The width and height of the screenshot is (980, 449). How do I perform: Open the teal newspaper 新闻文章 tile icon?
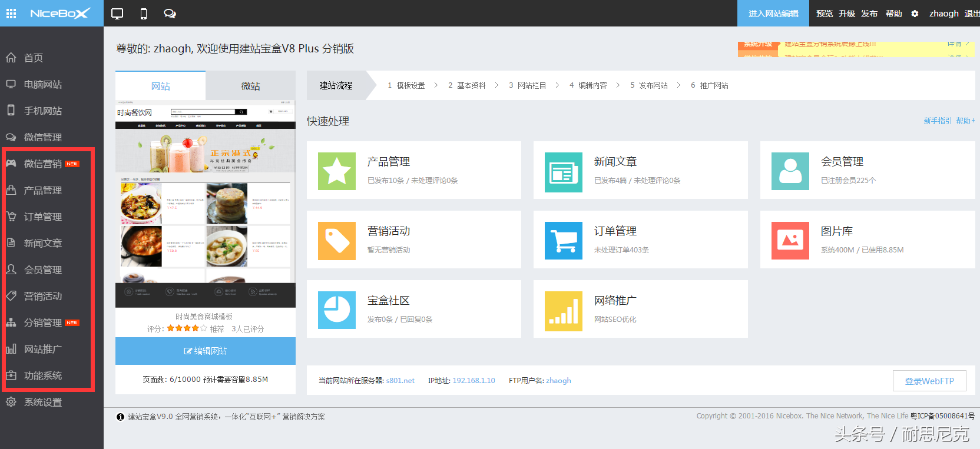click(564, 171)
